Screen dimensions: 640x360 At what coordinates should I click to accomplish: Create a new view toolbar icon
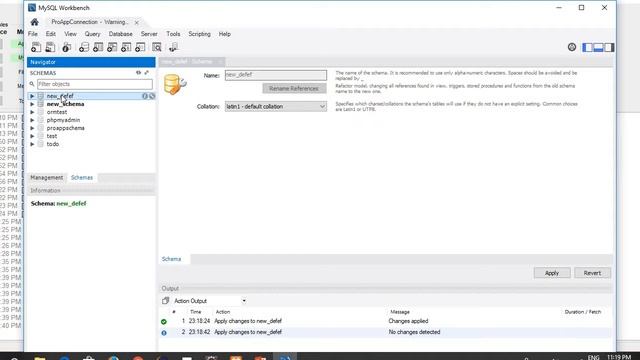click(112, 47)
